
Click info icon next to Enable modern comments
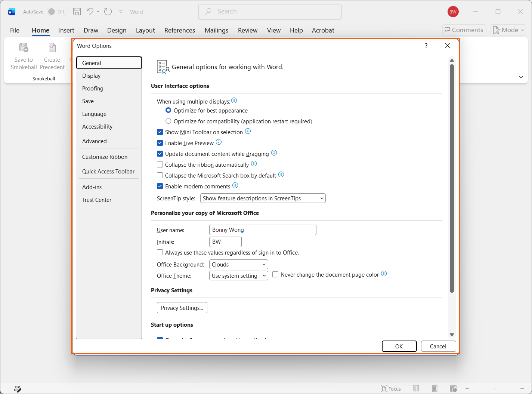tap(235, 185)
